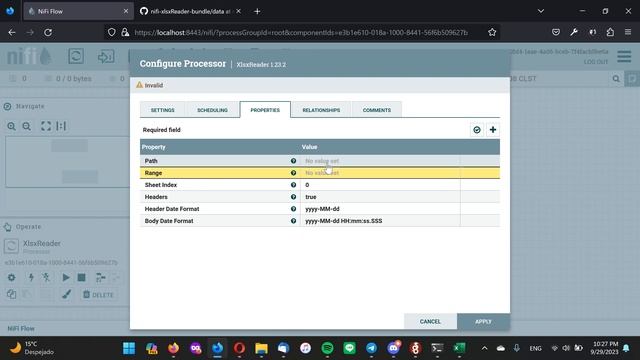Open help for the Path property
This screenshot has height=360, width=640.
[x=293, y=161]
